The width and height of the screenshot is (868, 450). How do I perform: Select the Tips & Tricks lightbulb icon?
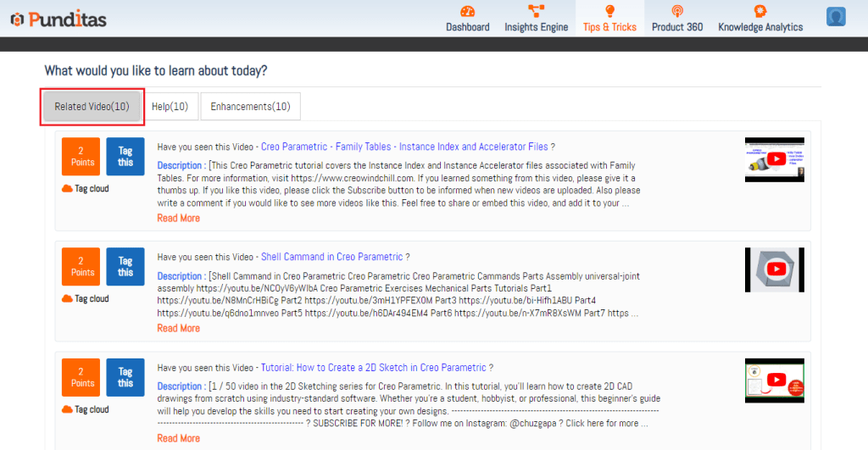[609, 11]
